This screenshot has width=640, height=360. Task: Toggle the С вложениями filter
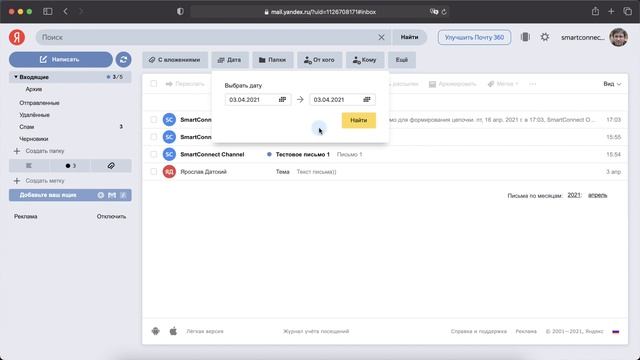[175, 60]
